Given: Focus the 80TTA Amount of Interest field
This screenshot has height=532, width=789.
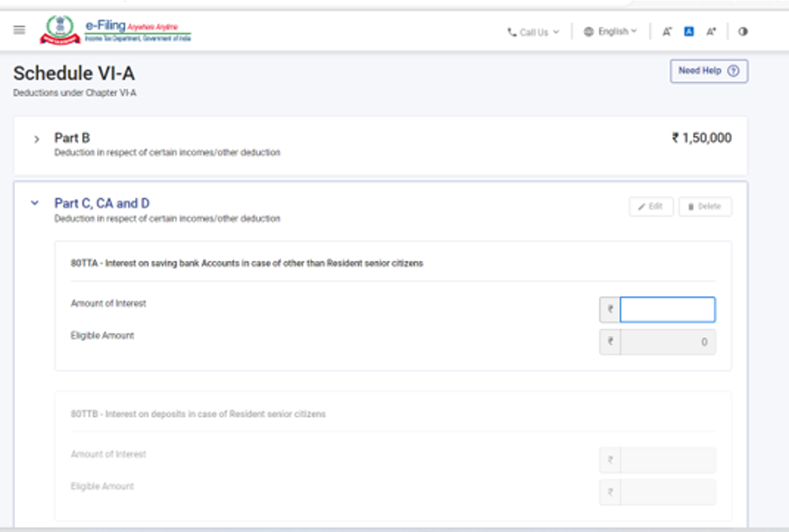Looking at the screenshot, I should coord(667,310).
